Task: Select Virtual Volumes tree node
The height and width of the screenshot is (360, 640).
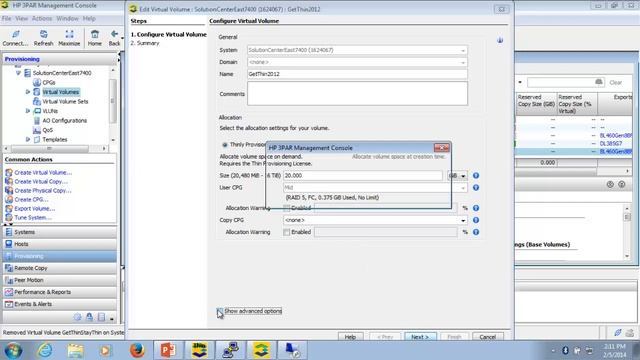Action: (x=61, y=92)
